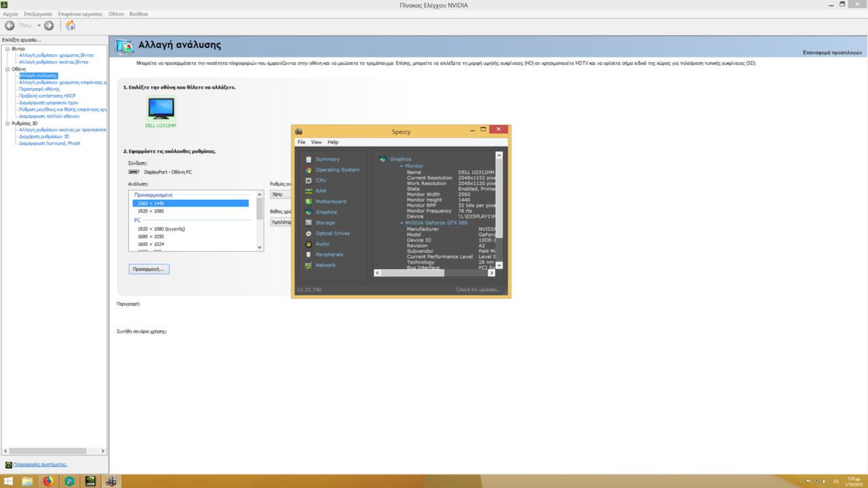Image resolution: width=868 pixels, height=488 pixels.
Task: Click Επαναφορά προεπιλογών link
Action: [x=833, y=52]
